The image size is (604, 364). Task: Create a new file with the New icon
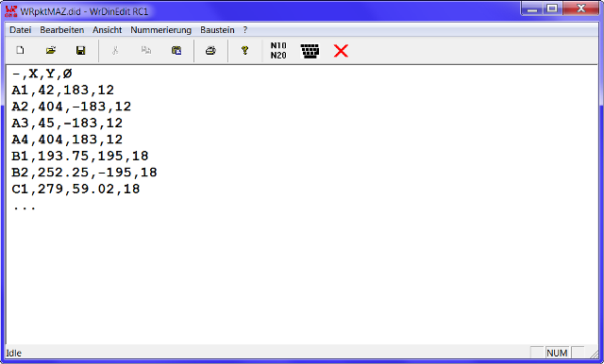click(20, 50)
